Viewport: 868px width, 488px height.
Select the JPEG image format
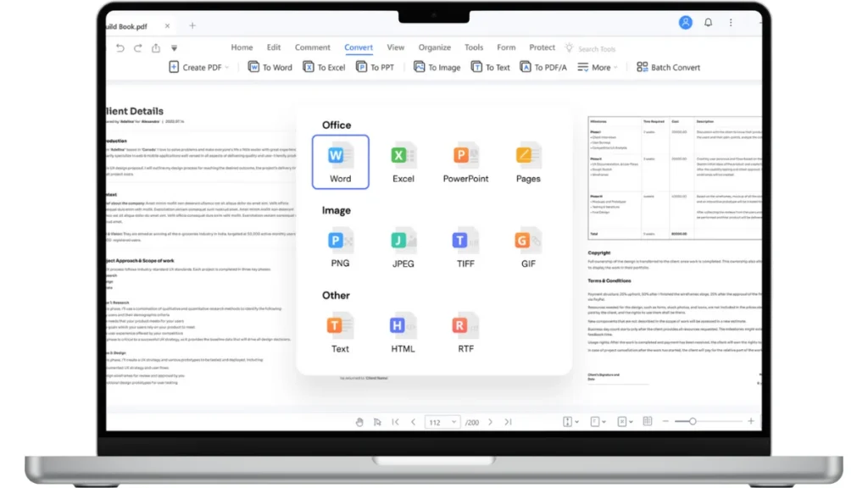pyautogui.click(x=403, y=247)
